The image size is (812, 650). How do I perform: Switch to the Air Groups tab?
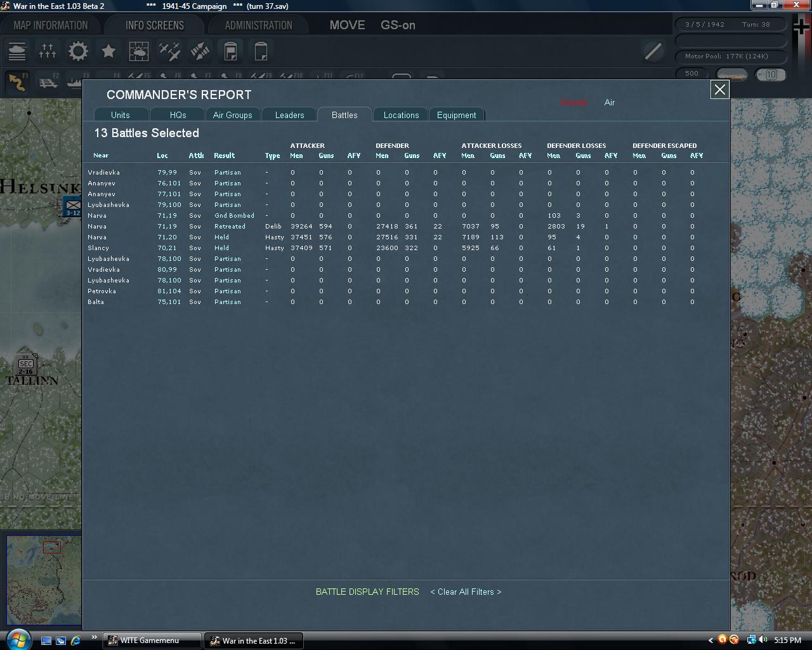233,115
